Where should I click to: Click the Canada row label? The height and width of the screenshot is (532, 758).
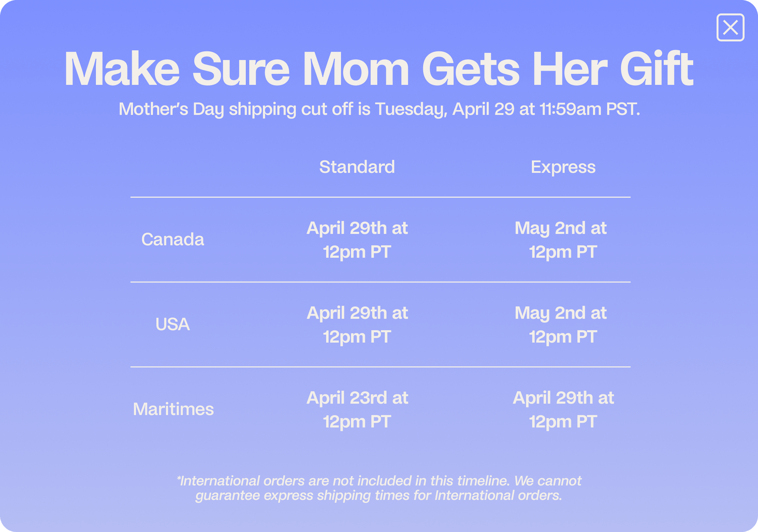[172, 240]
